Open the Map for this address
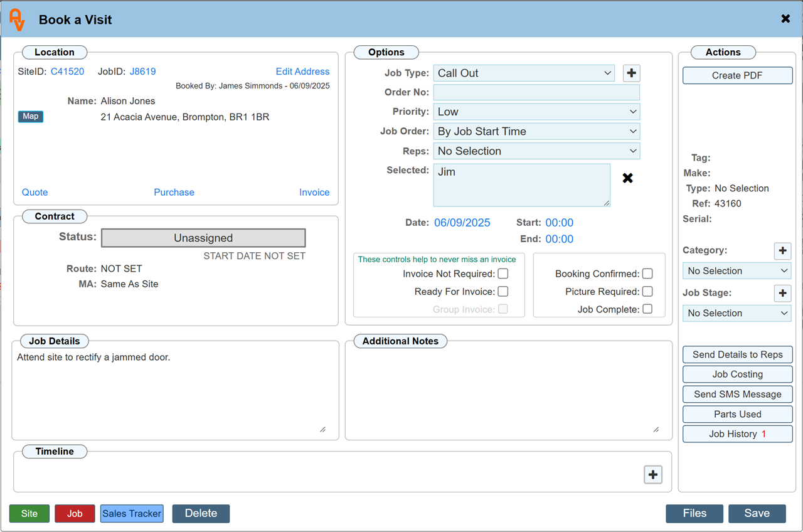Viewport: 803px width, 532px height. click(x=31, y=117)
